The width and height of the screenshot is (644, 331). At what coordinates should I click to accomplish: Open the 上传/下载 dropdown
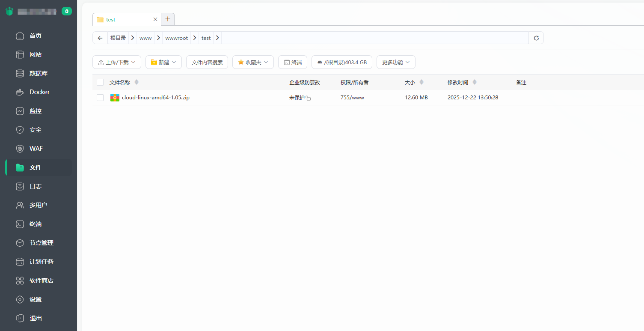pyautogui.click(x=117, y=62)
